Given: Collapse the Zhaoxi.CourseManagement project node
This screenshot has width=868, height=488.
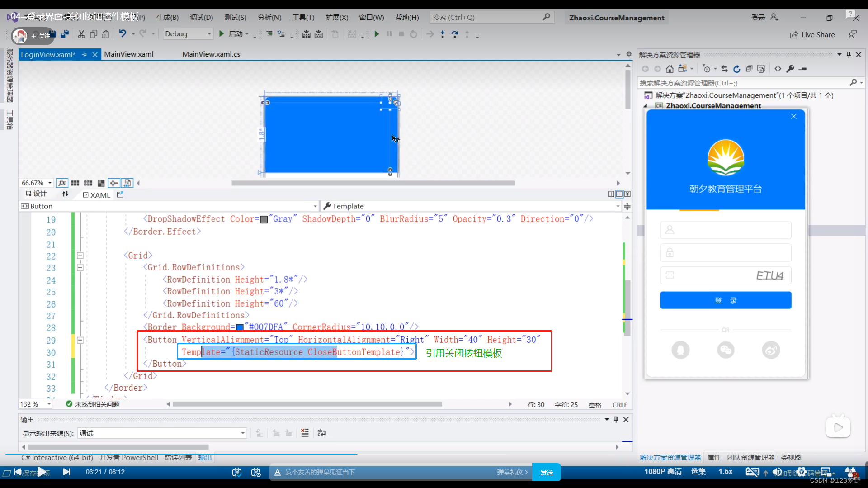Looking at the screenshot, I should click(646, 106).
